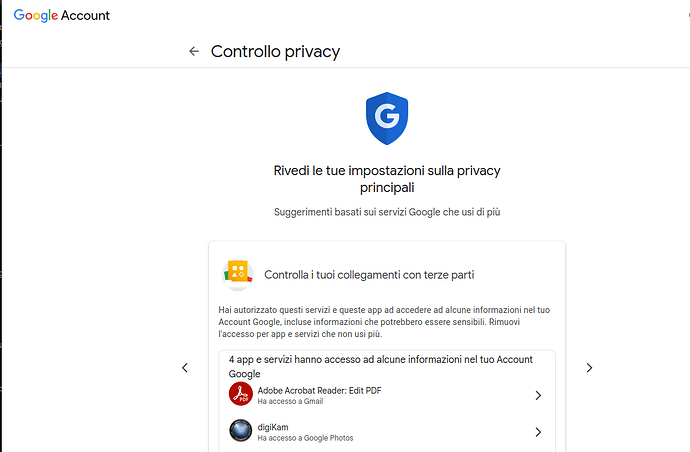Click the Rivedi le tue impostazioni heading
The height and width of the screenshot is (452, 690).
tap(387, 179)
